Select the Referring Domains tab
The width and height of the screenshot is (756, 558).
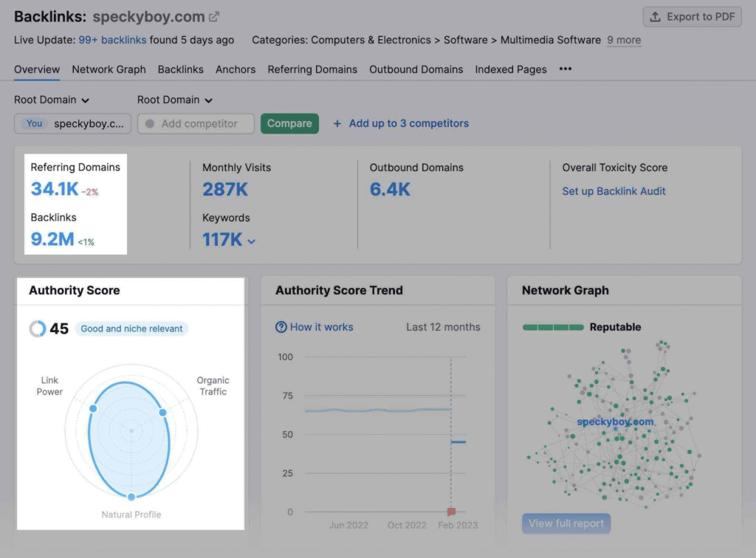coord(312,69)
